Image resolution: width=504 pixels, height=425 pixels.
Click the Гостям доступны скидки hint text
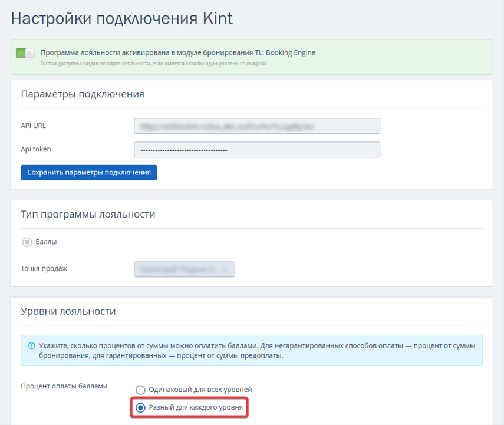click(x=154, y=64)
